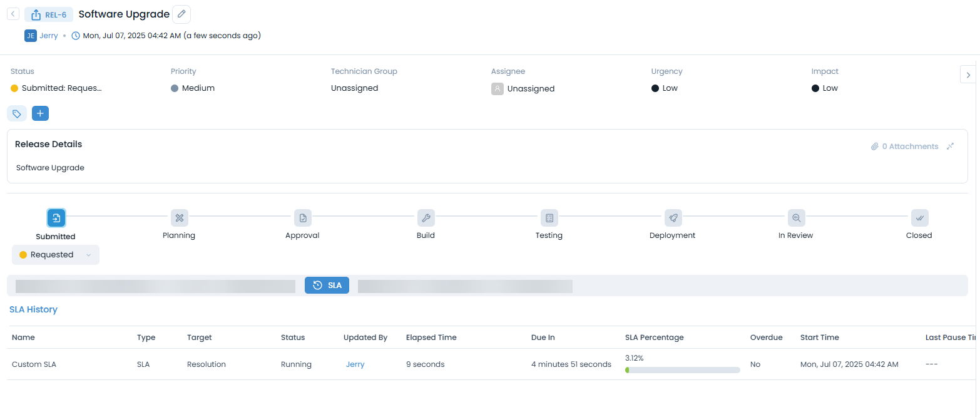980x417 pixels.
Task: Collapse the Release Details panel icon
Action: pos(950,147)
